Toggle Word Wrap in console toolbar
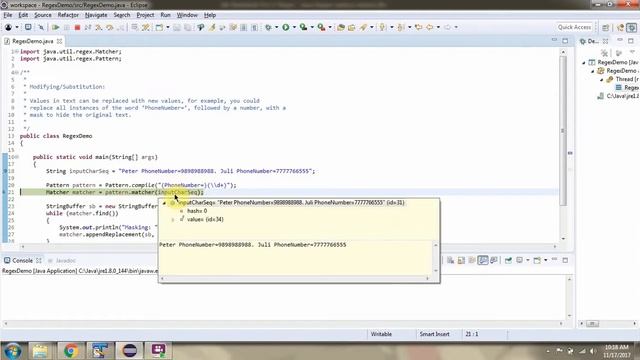The image size is (640, 360). [472, 260]
